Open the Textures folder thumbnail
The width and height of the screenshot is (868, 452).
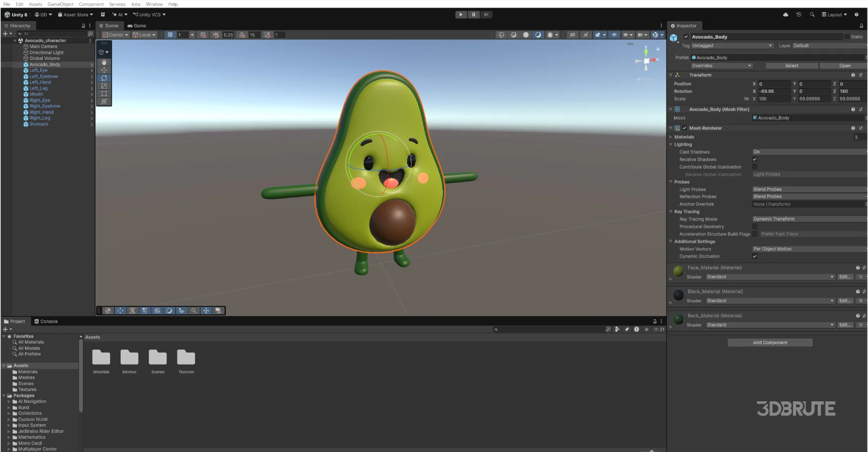tap(186, 362)
